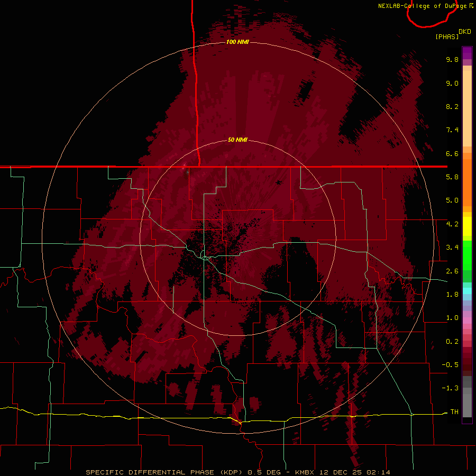This screenshot has width=476, height=476.
Task: Click the 8.2 legend value
Action: coord(452,106)
